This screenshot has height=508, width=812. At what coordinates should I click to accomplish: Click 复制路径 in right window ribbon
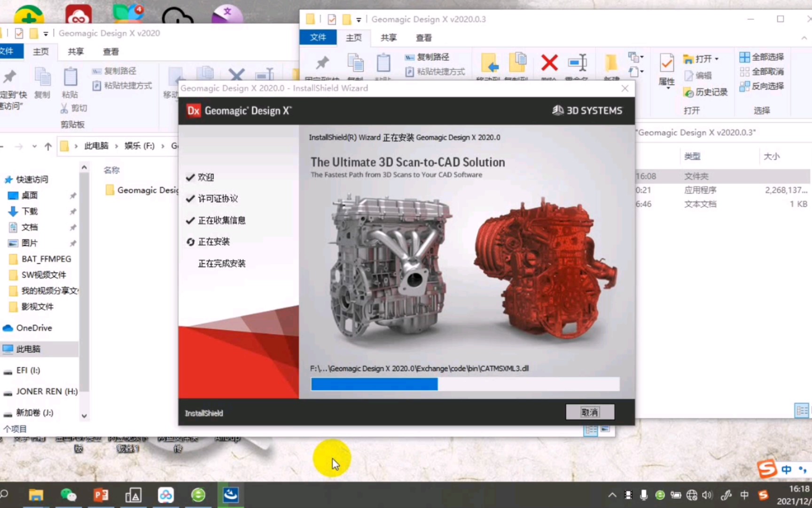pyautogui.click(x=428, y=57)
